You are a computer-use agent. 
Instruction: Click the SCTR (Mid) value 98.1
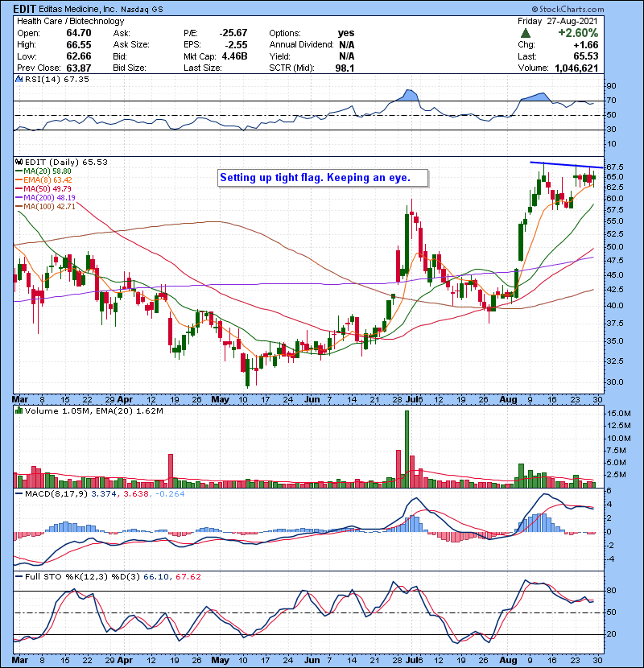click(345, 68)
